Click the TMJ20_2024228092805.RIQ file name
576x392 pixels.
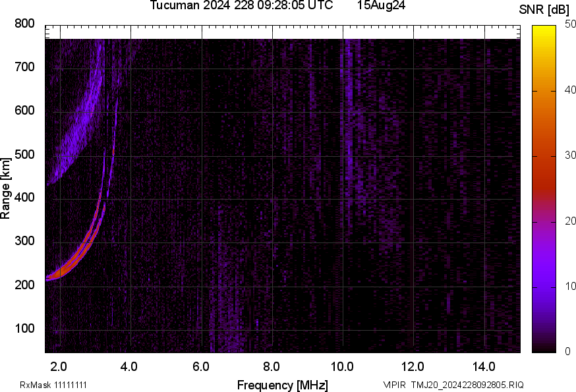click(467, 385)
